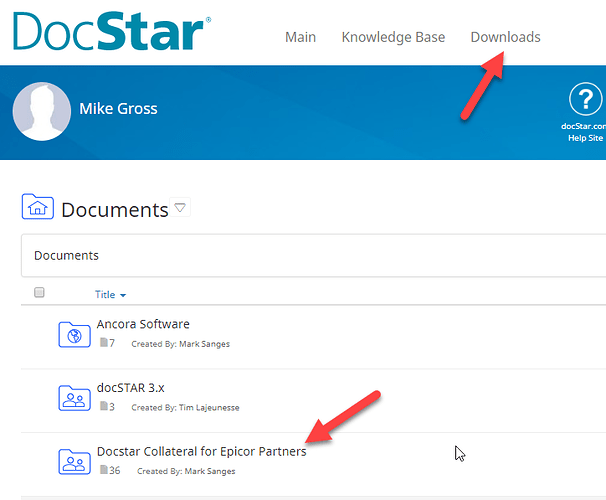Open the docStar.com Help Site question-mark icon
Viewport: 606px width, 500px height.
pos(586,99)
